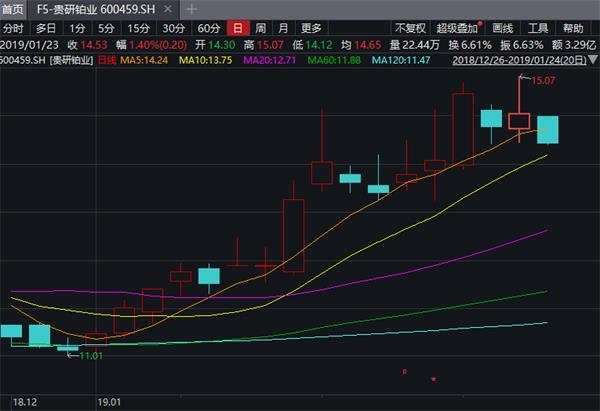The image size is (600, 411).
Task: Select the 月 monthly period
Action: coord(283,28)
